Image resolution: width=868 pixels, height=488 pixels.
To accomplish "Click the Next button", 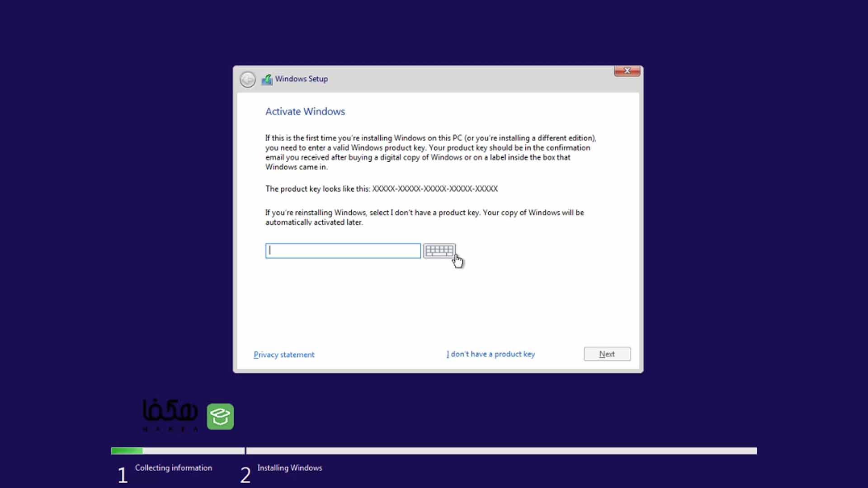I will pos(607,354).
